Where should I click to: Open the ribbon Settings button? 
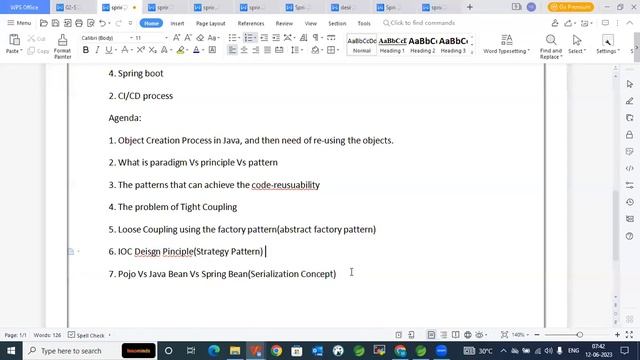(608, 44)
